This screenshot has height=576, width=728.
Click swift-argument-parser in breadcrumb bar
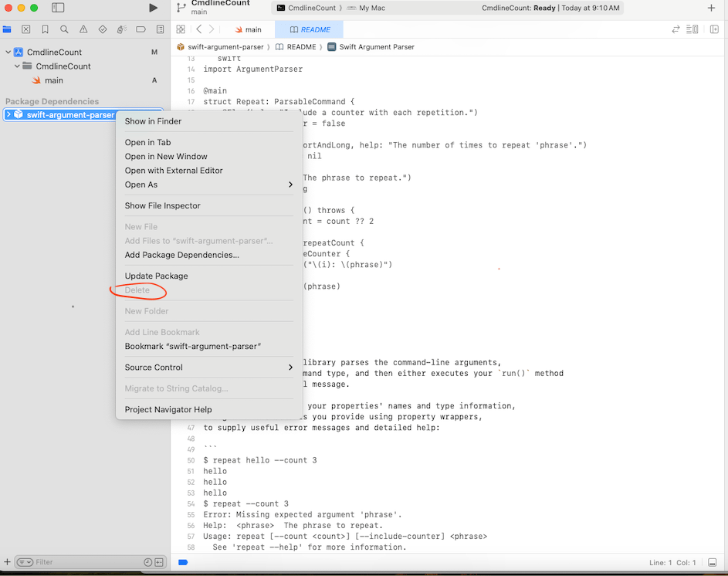point(220,47)
